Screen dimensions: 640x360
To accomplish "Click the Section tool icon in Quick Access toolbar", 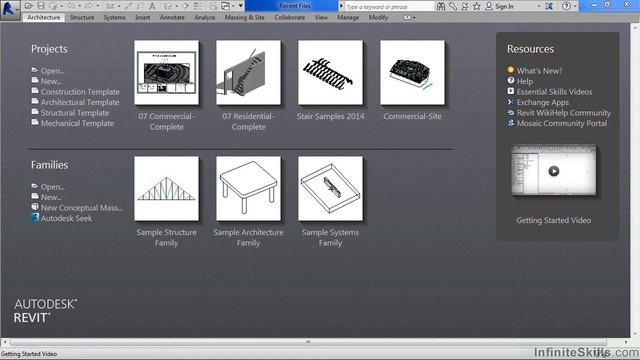I will [185, 6].
